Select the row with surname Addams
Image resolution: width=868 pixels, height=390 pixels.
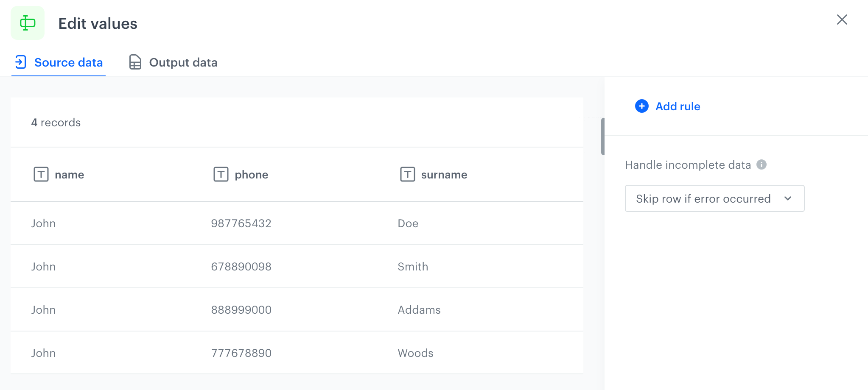click(x=297, y=309)
